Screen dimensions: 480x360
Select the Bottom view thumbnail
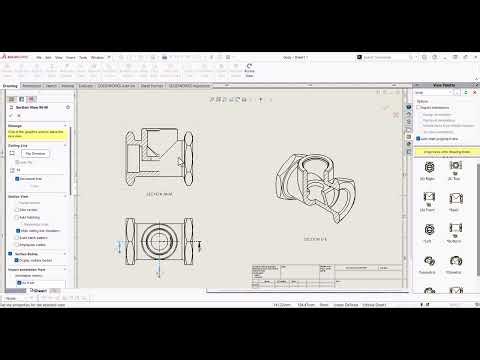tap(455, 229)
